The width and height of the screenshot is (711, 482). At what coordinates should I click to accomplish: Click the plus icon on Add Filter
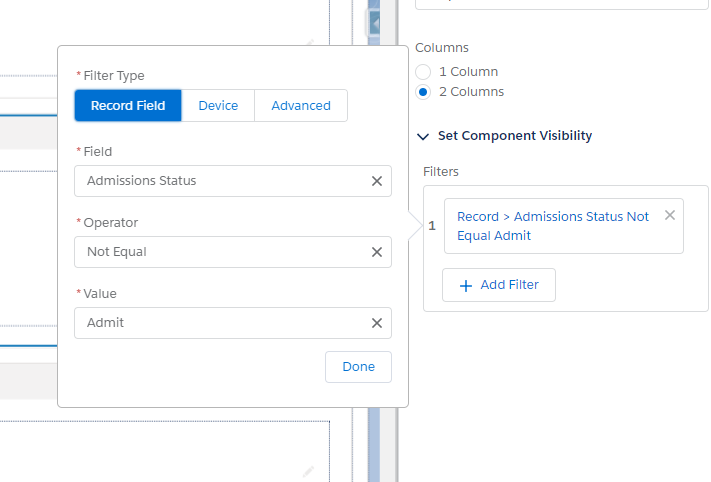coord(465,285)
